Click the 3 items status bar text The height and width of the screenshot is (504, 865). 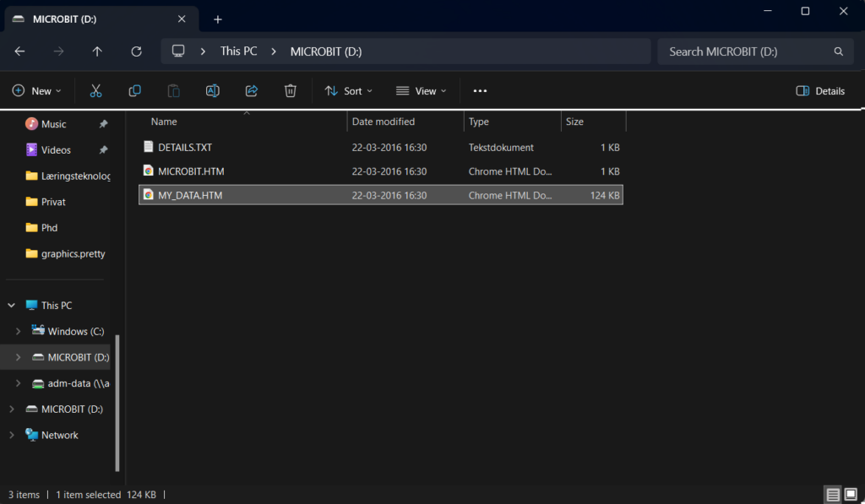[x=24, y=495]
